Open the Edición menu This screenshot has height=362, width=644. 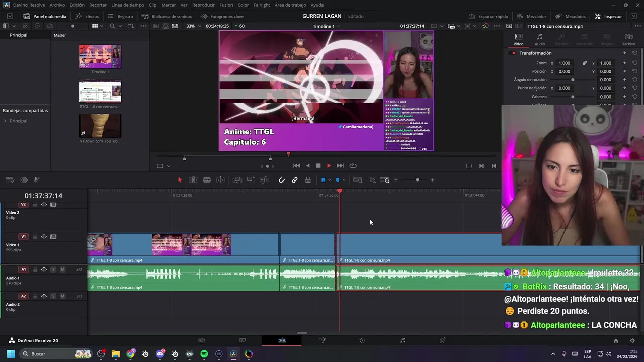(77, 5)
